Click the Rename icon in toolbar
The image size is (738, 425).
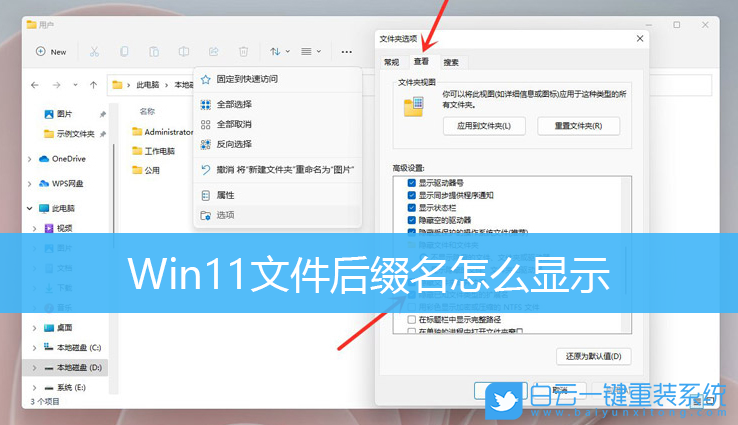click(x=184, y=52)
